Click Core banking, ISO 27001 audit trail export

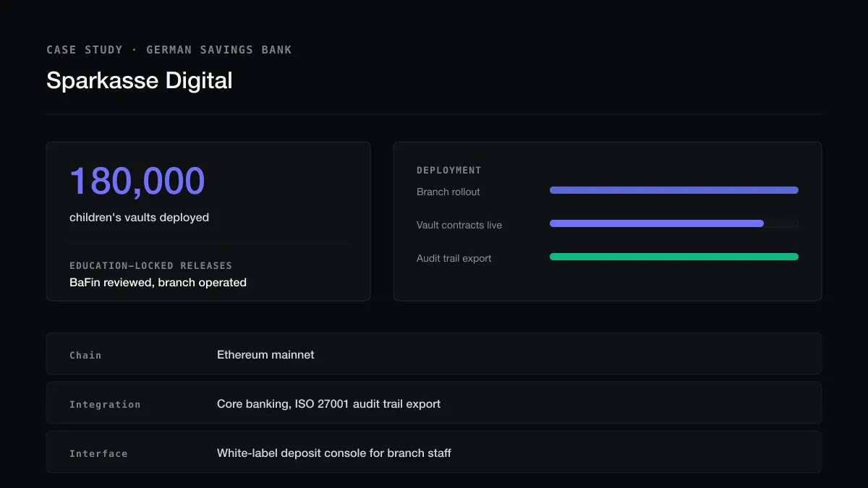(x=328, y=403)
